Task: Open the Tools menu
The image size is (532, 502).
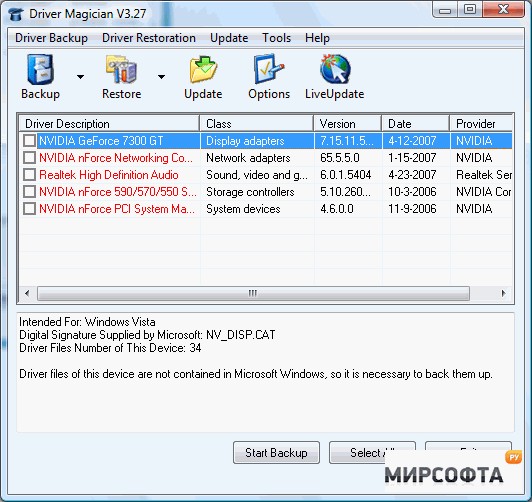Action: point(277,38)
